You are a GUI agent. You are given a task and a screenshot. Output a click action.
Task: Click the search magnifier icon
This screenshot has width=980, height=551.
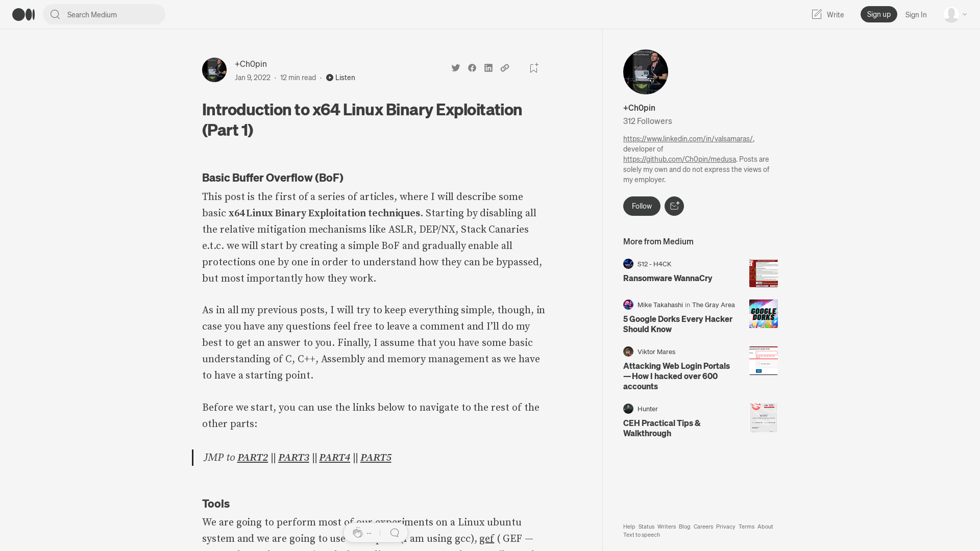coord(55,14)
